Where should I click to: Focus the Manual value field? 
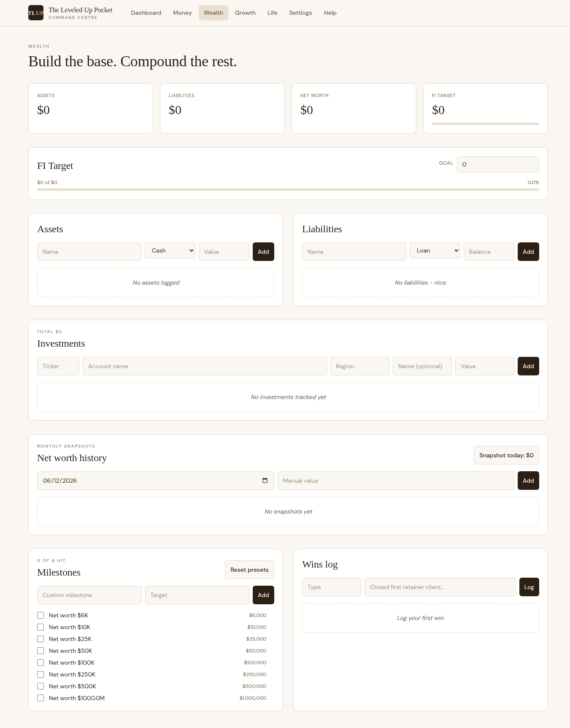coord(396,481)
